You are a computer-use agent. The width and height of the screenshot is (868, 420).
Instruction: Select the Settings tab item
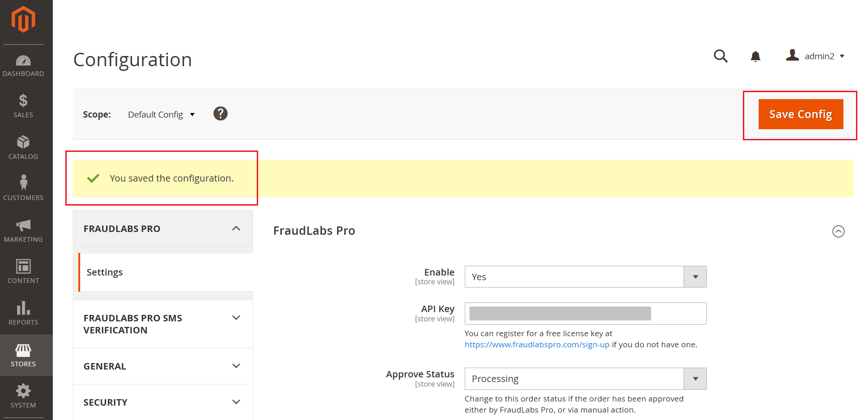point(166,272)
